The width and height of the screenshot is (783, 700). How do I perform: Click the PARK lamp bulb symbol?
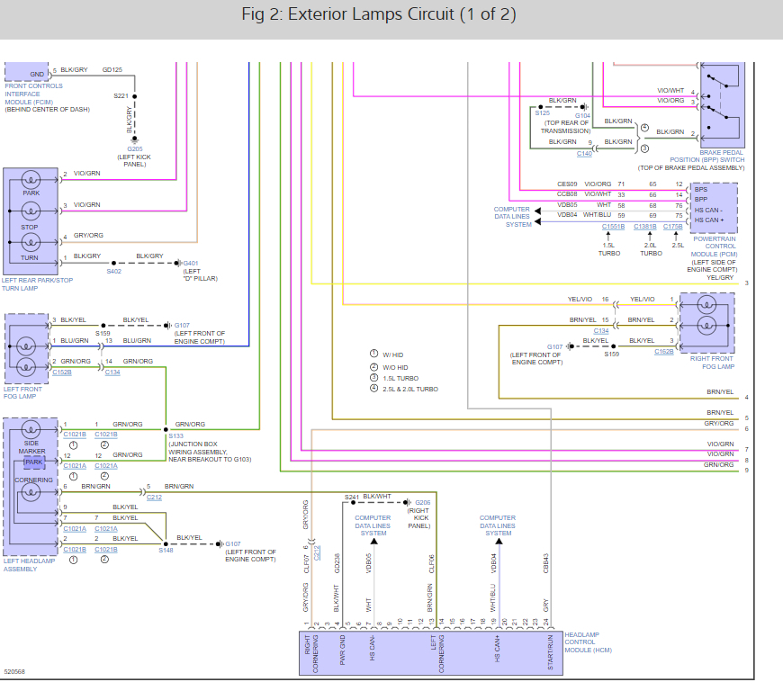click(x=31, y=179)
